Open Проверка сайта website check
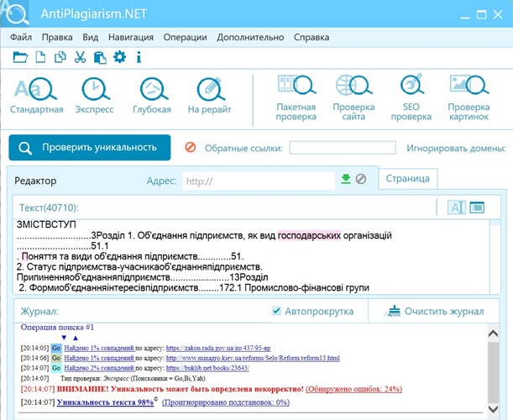This screenshot has width=513, height=420. (x=353, y=98)
